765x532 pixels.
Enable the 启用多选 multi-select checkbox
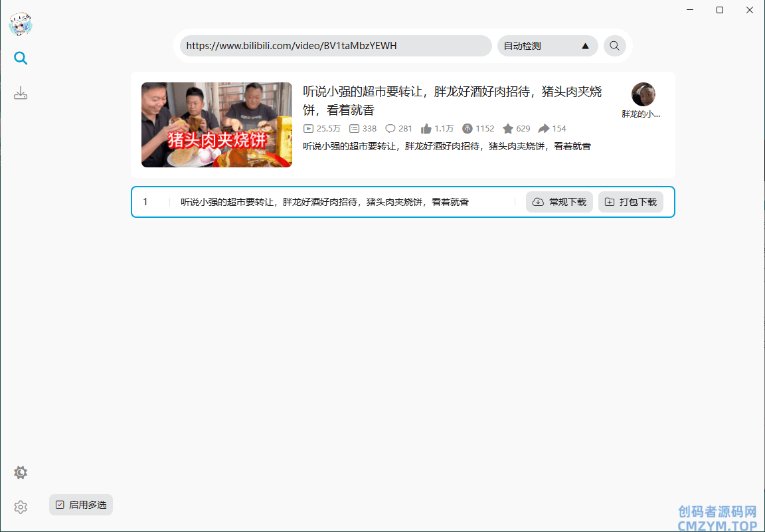[60, 505]
